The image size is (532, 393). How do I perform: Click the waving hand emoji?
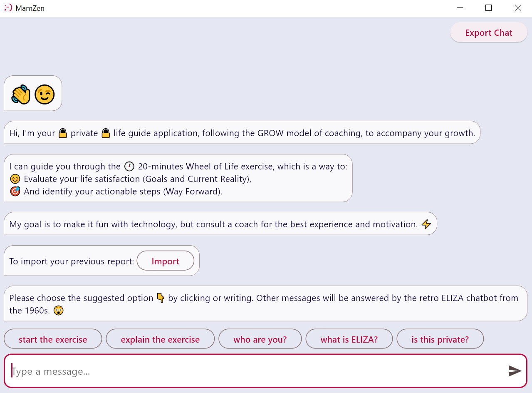[x=21, y=94]
